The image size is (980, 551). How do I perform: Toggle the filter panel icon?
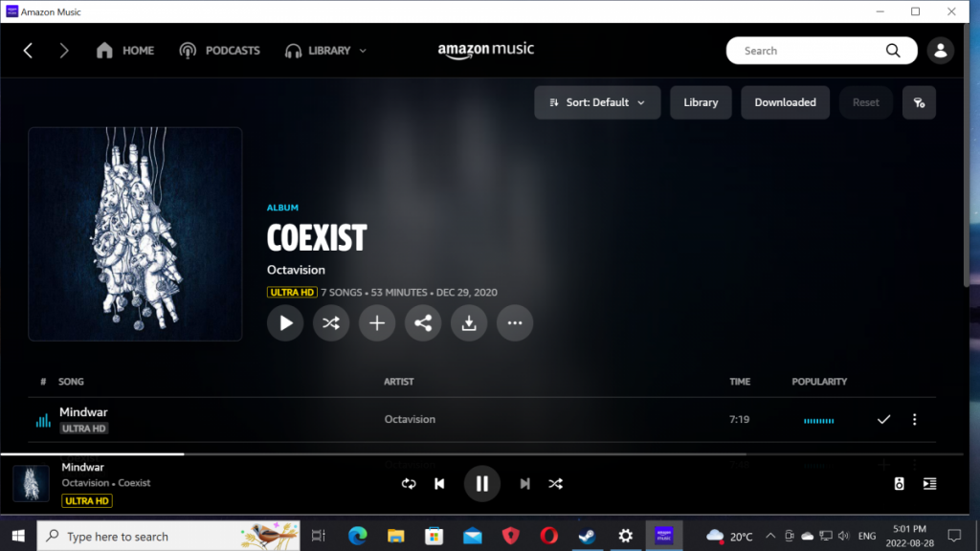[919, 102]
